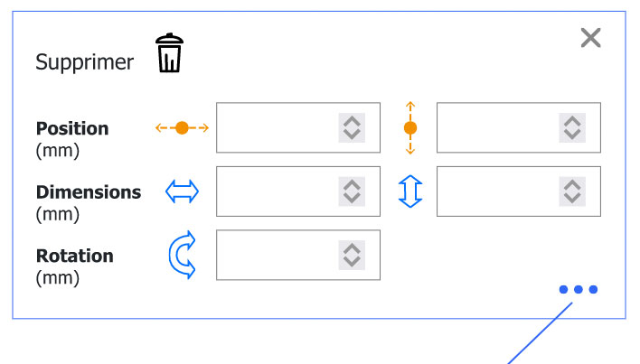Click the blue horizontal width arrow icon
Viewport: 640px width, 364px height.
[x=182, y=191]
